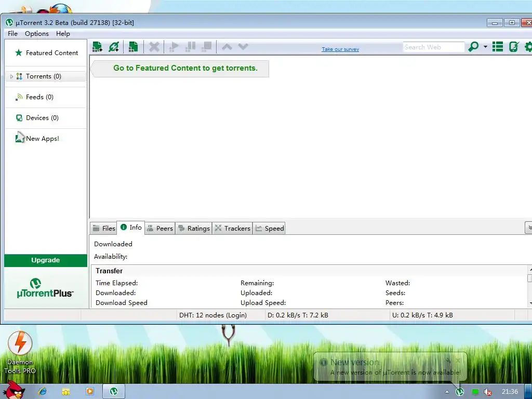Close the New version notification balloon

[x=458, y=360]
